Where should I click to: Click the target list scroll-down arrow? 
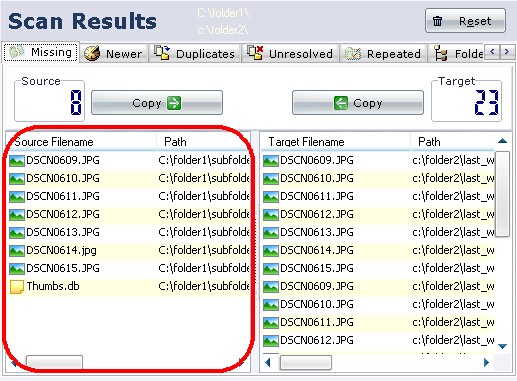[x=502, y=346]
